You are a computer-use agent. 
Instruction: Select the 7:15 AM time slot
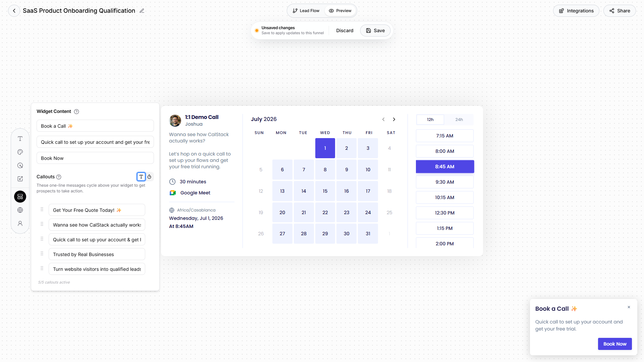coord(445,136)
